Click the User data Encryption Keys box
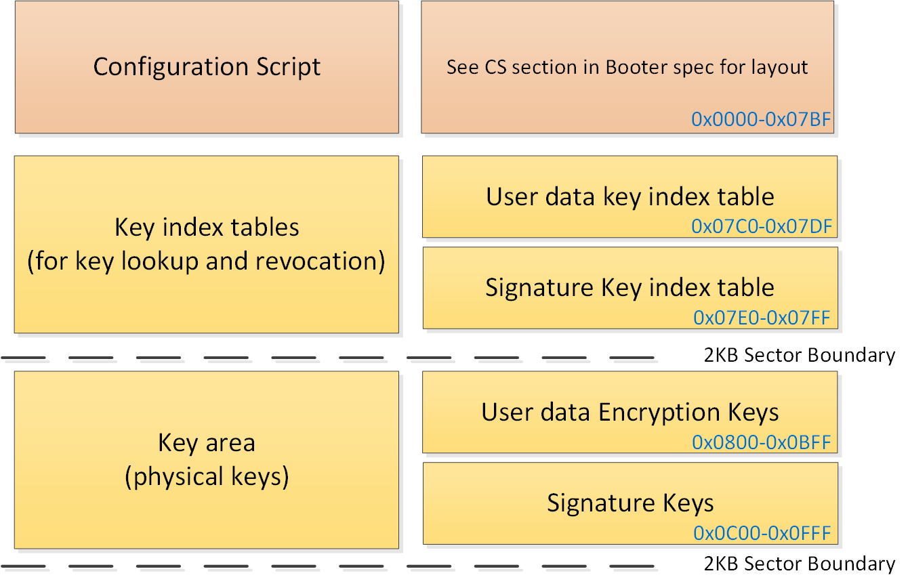The width and height of the screenshot is (908, 588). (x=630, y=412)
